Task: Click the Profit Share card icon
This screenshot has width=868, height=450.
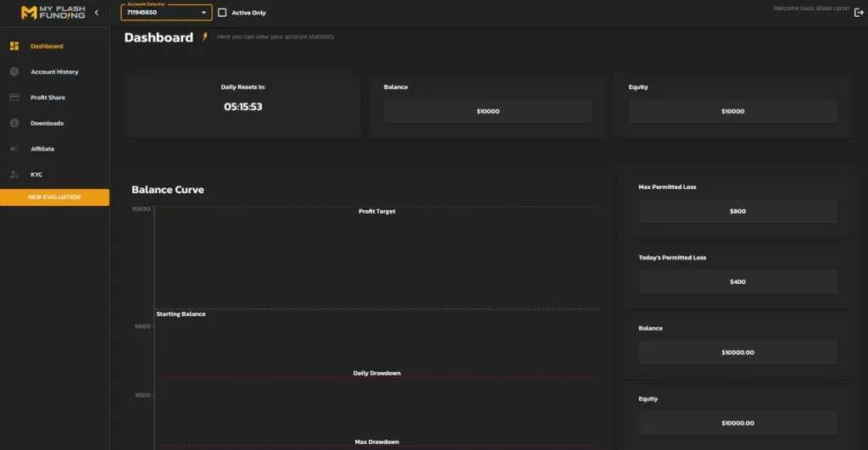Action: 14,97
